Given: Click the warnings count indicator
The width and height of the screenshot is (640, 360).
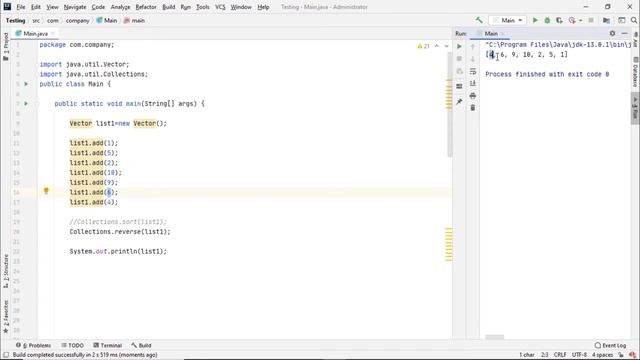Looking at the screenshot, I should click(x=423, y=46).
